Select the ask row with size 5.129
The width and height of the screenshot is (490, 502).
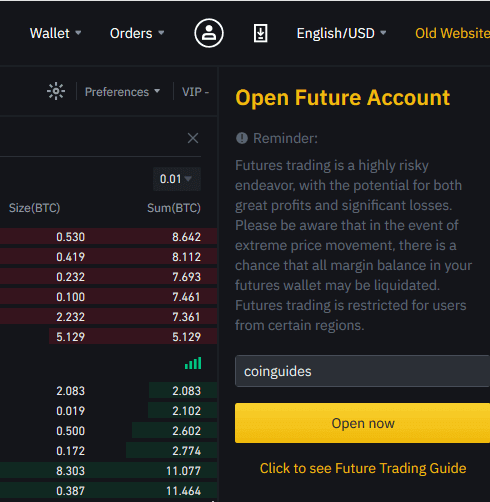108,336
